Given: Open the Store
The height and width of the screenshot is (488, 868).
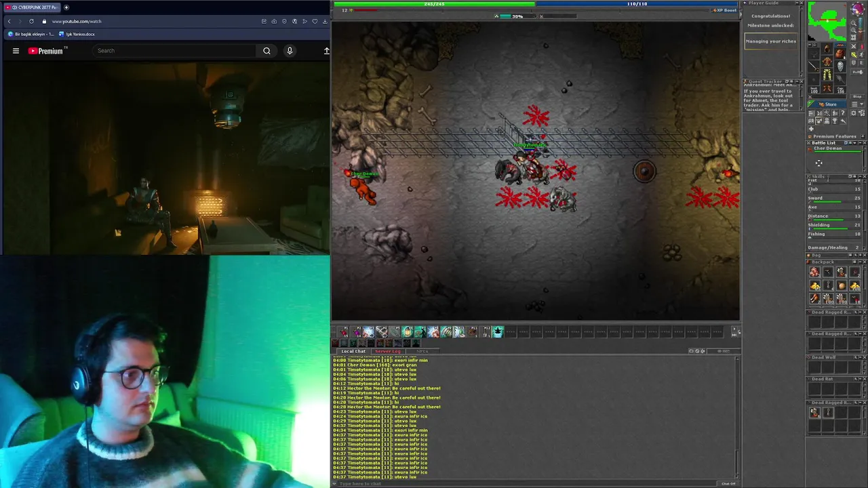Looking at the screenshot, I should (x=827, y=104).
